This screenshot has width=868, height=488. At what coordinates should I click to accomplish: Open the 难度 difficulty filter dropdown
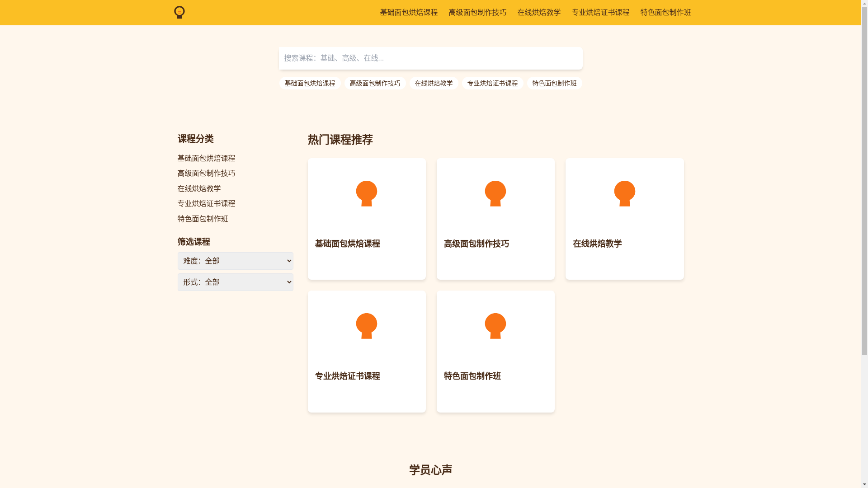coord(235,261)
